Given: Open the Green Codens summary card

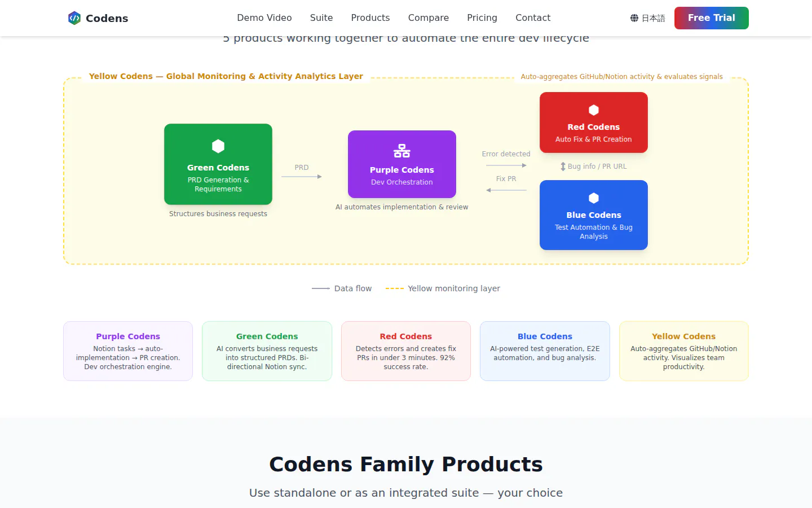Looking at the screenshot, I should 267,351.
